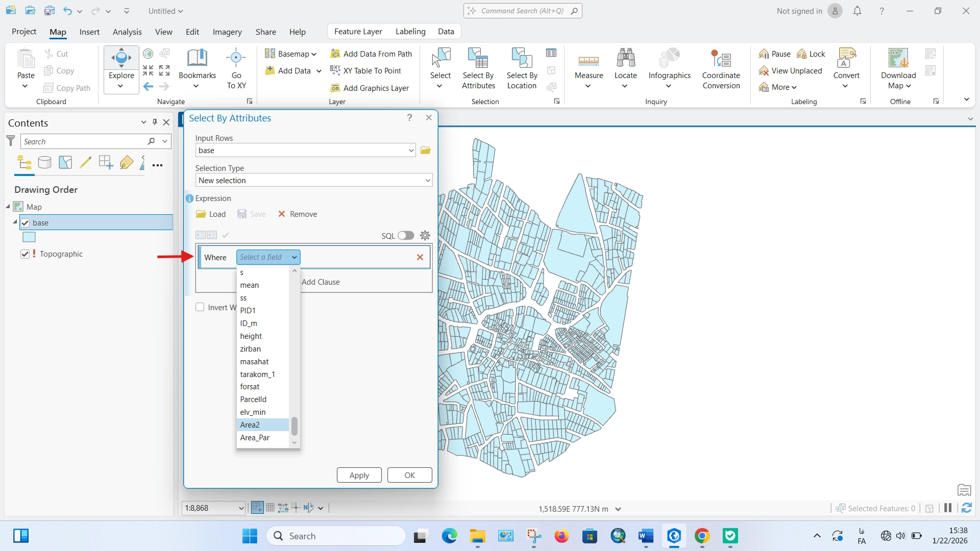Toggle the SQL mode switch
This screenshot has width=980, height=551.
click(x=406, y=235)
